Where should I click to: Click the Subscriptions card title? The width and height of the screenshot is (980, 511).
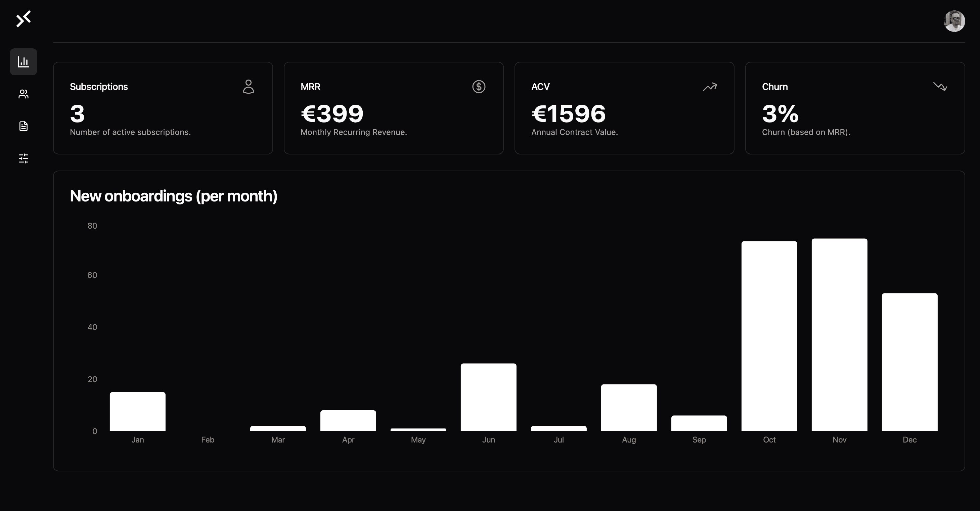pyautogui.click(x=99, y=87)
